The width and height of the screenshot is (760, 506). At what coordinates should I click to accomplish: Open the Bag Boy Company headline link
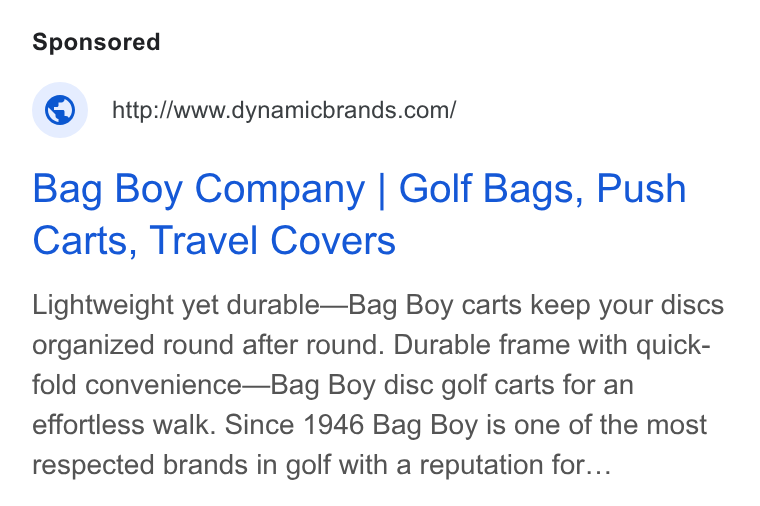(x=359, y=214)
